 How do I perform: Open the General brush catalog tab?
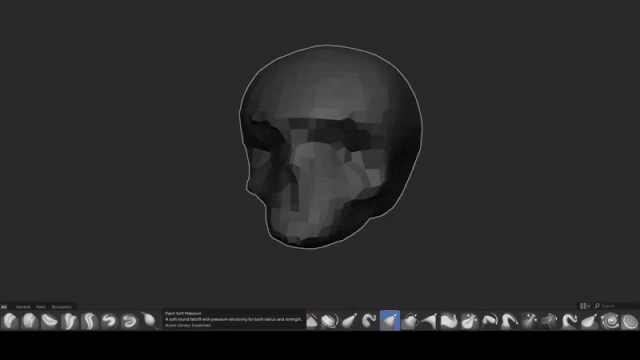click(23, 307)
